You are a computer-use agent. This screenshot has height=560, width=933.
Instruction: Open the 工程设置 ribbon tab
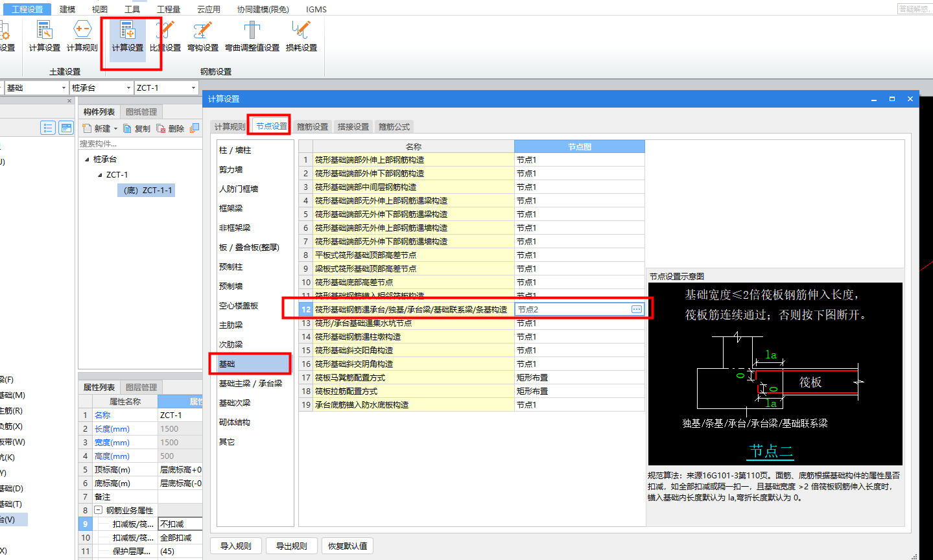[27, 9]
